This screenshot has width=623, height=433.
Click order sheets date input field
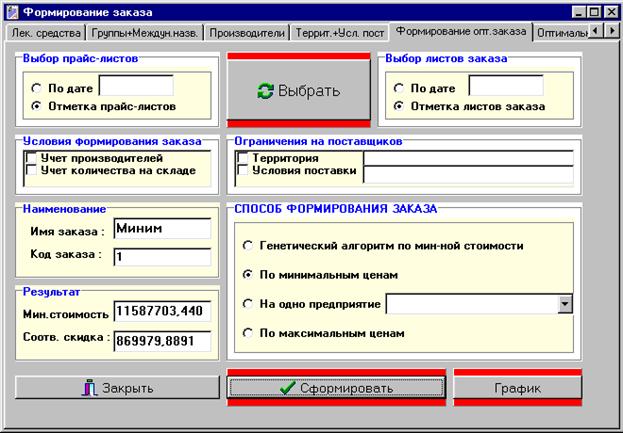point(506,86)
